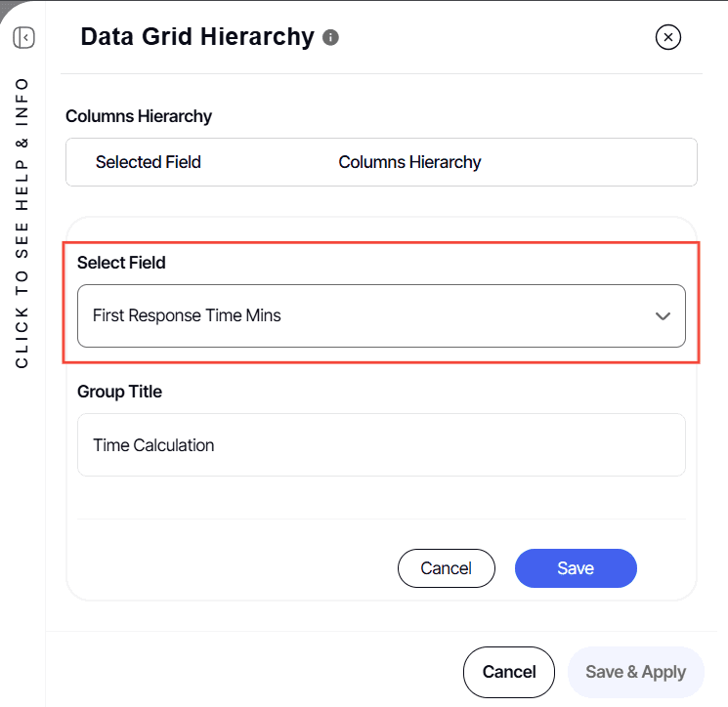The width and height of the screenshot is (728, 707).
Task: Click the Columns Hierarchy section label
Action: tap(139, 116)
